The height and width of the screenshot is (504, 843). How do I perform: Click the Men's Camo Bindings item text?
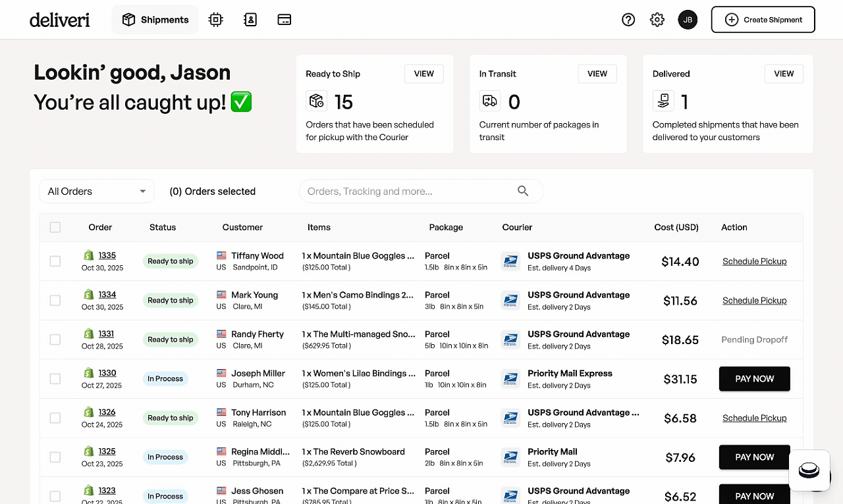358,295
